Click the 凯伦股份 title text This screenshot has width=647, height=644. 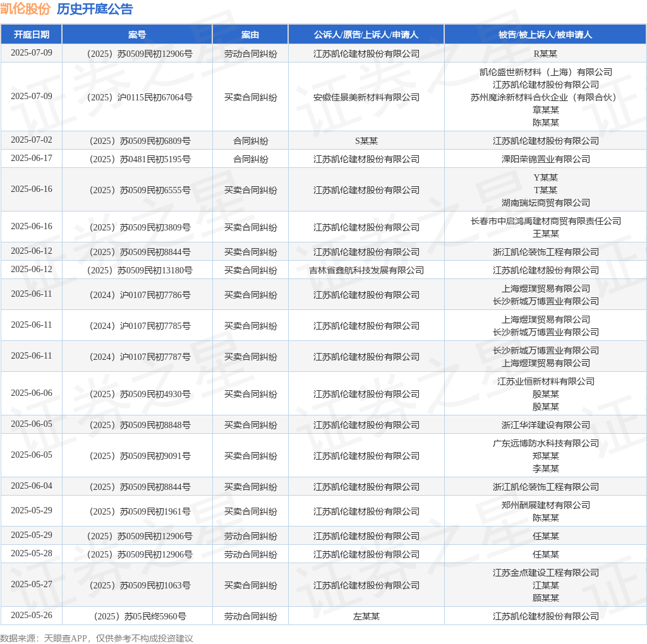[x=25, y=9]
